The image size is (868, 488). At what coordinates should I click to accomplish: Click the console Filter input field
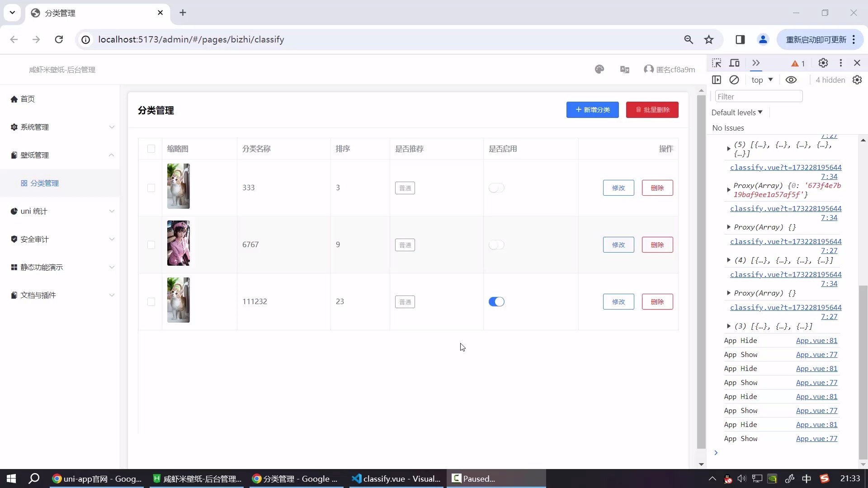759,96
